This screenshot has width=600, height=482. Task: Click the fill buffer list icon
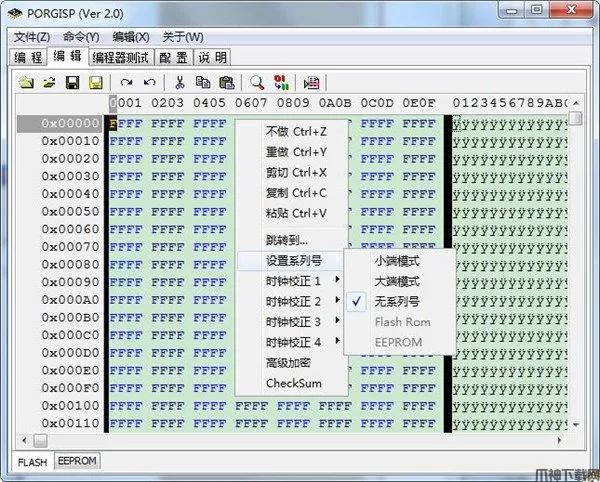(x=311, y=82)
